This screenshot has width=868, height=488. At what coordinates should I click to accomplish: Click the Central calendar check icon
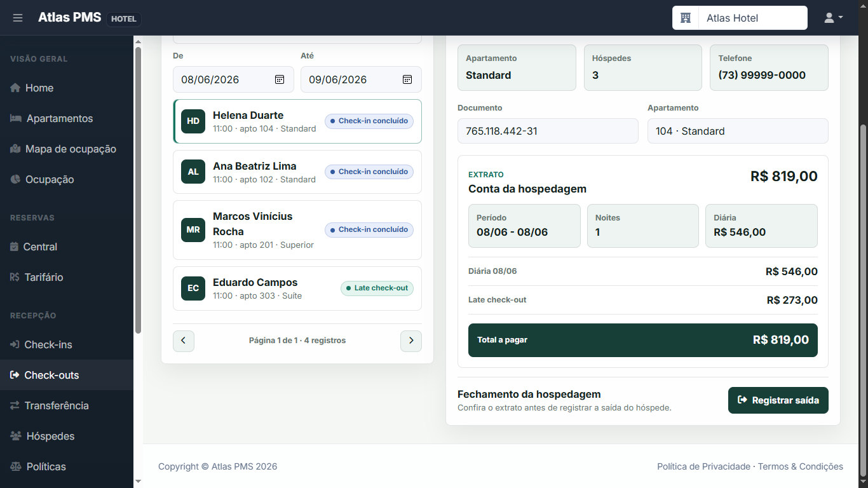click(15, 247)
